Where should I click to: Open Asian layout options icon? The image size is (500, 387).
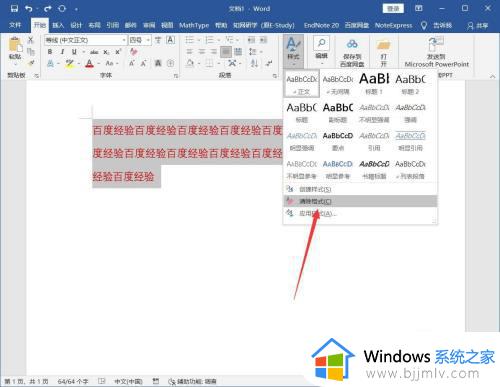point(232,63)
